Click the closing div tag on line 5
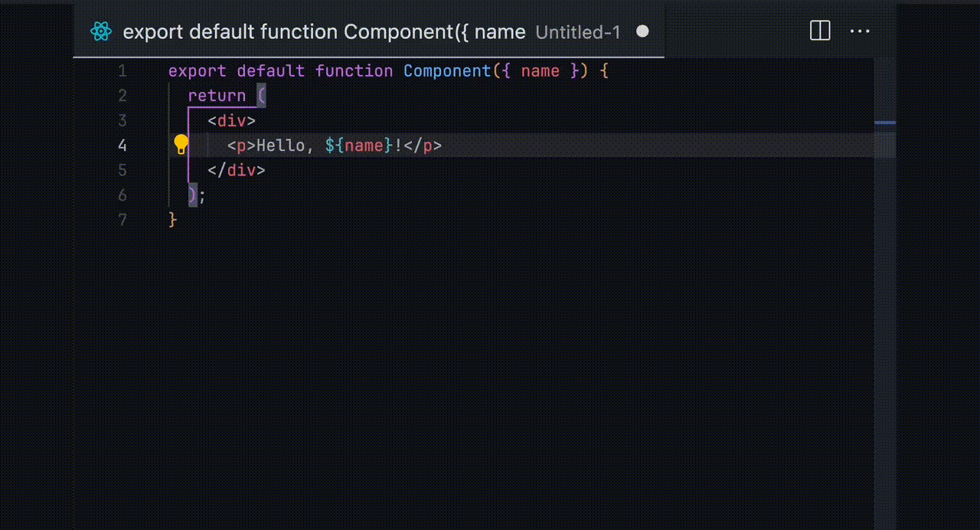The width and height of the screenshot is (980, 530). 236,170
